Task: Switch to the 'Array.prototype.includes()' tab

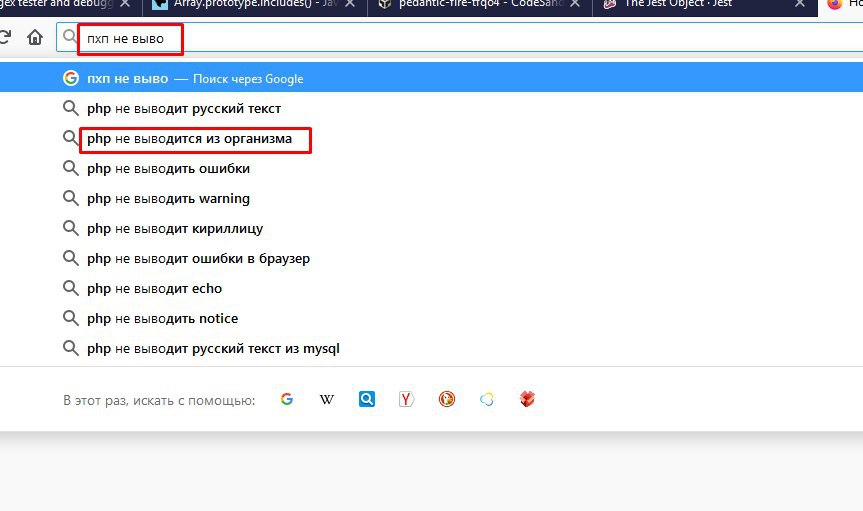Action: 255,6
